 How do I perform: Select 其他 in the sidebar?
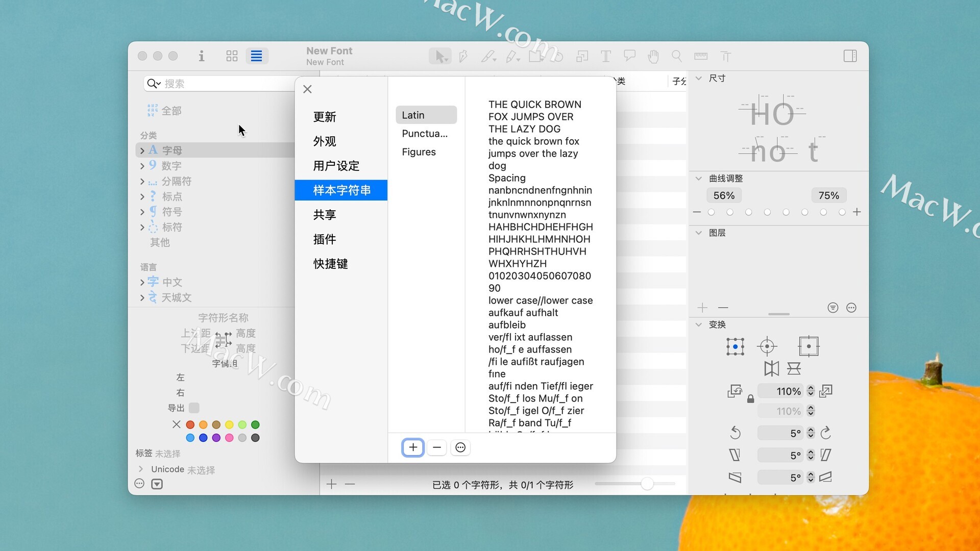(160, 242)
